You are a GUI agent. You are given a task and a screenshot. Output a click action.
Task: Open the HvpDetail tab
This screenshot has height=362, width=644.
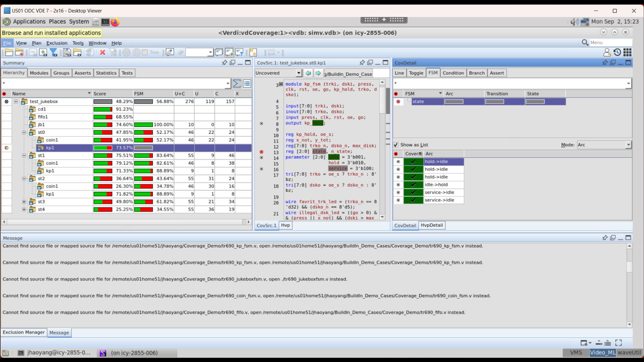(x=432, y=225)
